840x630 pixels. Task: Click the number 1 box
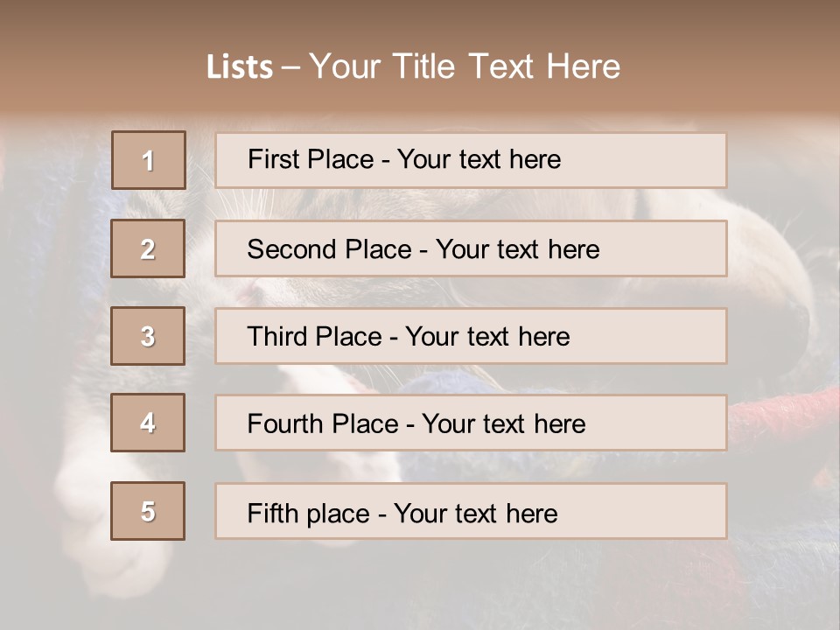point(149,160)
